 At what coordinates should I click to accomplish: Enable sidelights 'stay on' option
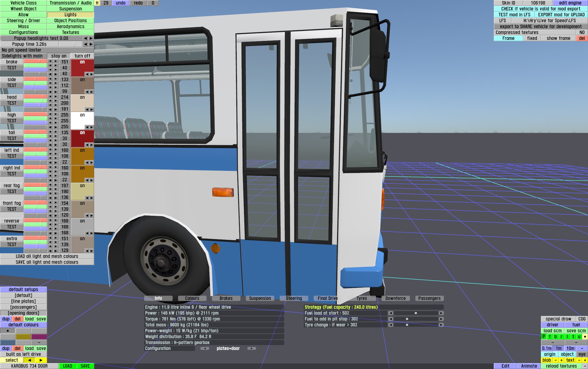click(59, 56)
